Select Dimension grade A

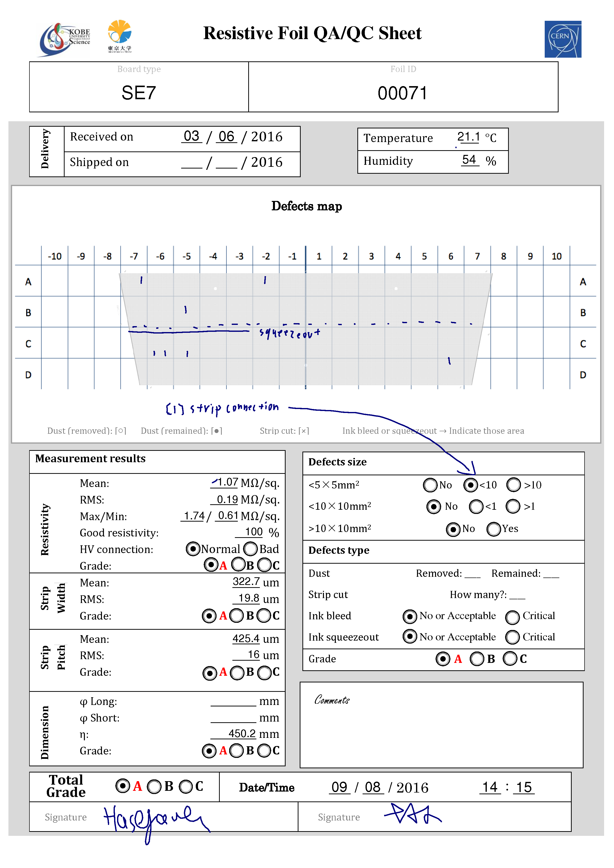(x=209, y=751)
